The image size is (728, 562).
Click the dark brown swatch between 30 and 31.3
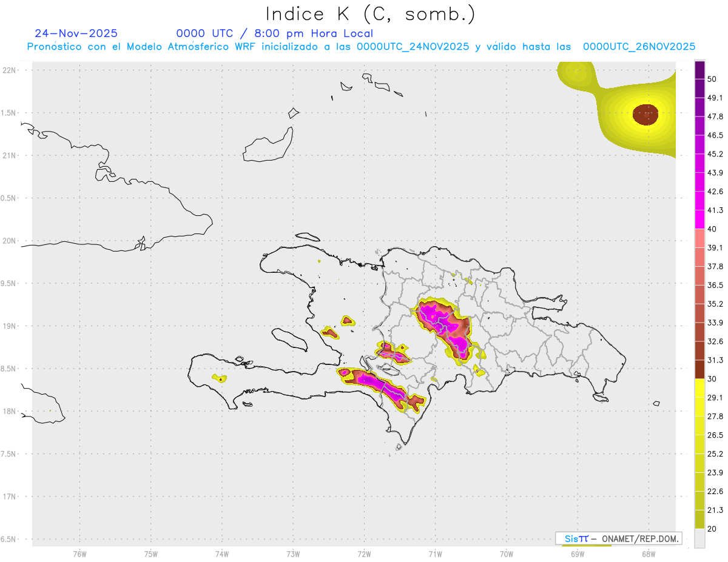pyautogui.click(x=699, y=369)
